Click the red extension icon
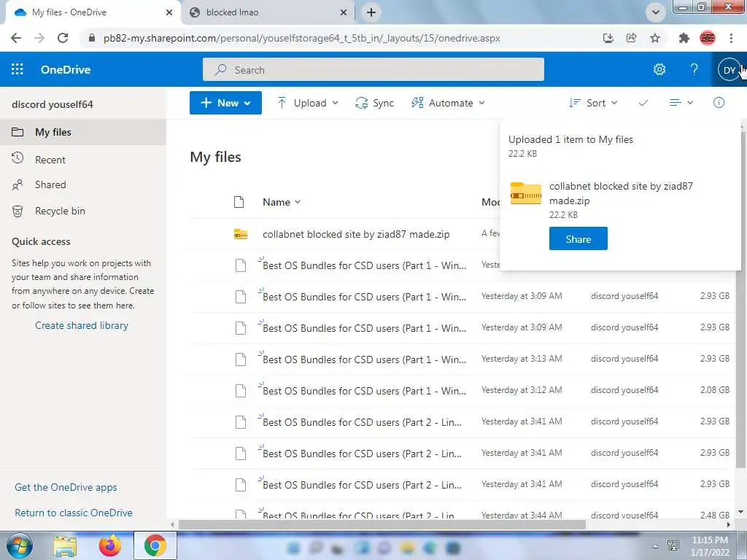747x560 pixels. pos(708,38)
